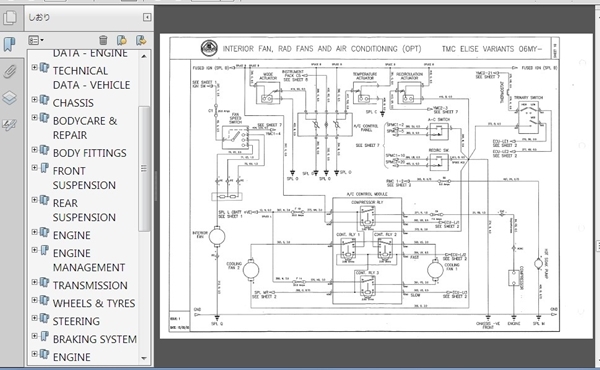Expand the STEERING bookmark tree node
Image resolution: width=600 pixels, height=370 pixels.
tap(34, 318)
